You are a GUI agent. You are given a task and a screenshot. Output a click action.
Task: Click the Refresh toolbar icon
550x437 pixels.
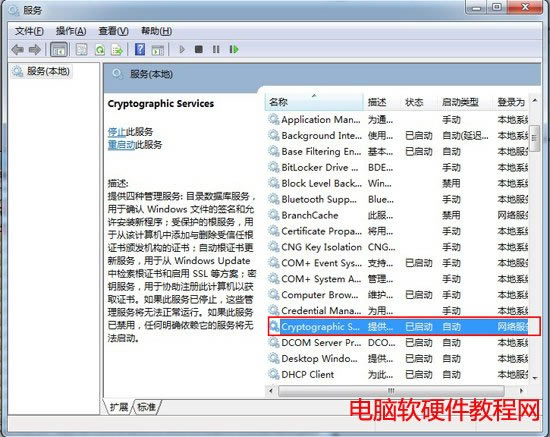click(100, 50)
